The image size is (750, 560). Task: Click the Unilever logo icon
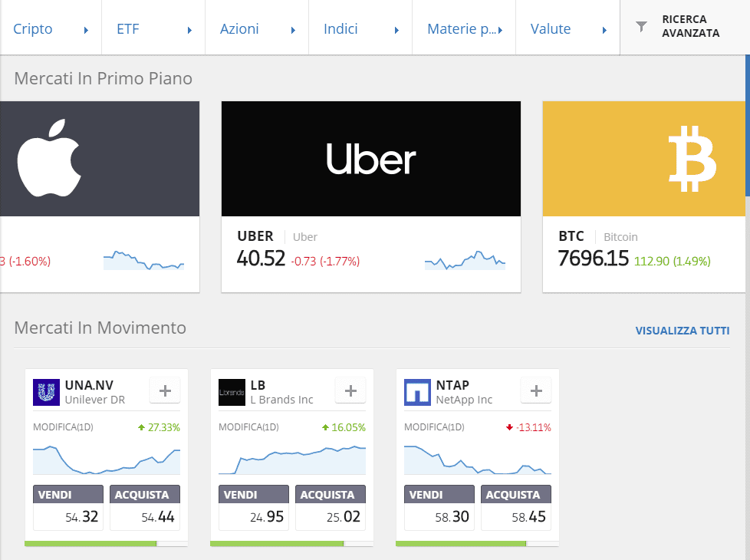tap(47, 392)
